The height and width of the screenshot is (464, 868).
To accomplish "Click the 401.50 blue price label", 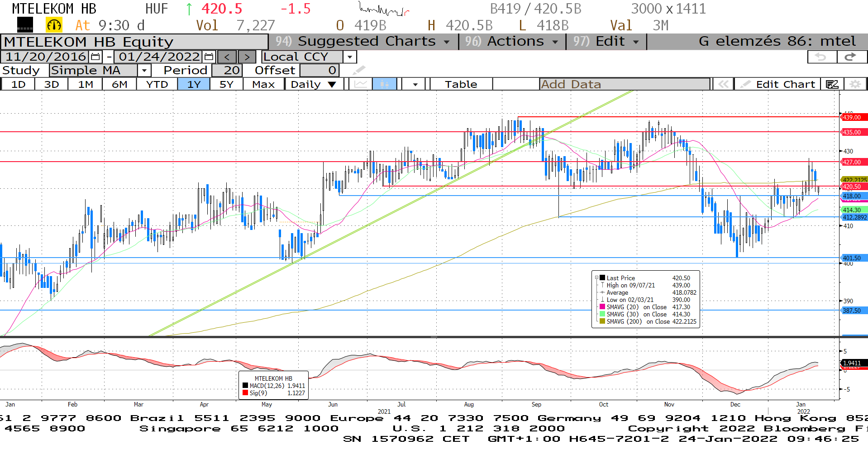I will click(854, 258).
